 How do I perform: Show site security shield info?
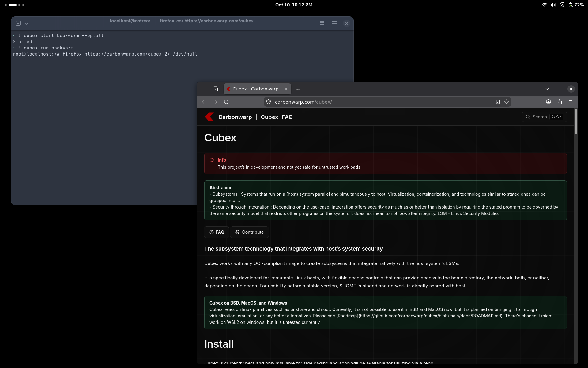pyautogui.click(x=269, y=102)
